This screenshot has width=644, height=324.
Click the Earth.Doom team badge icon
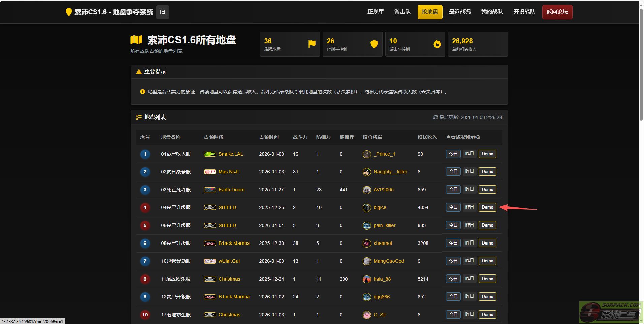tap(210, 190)
